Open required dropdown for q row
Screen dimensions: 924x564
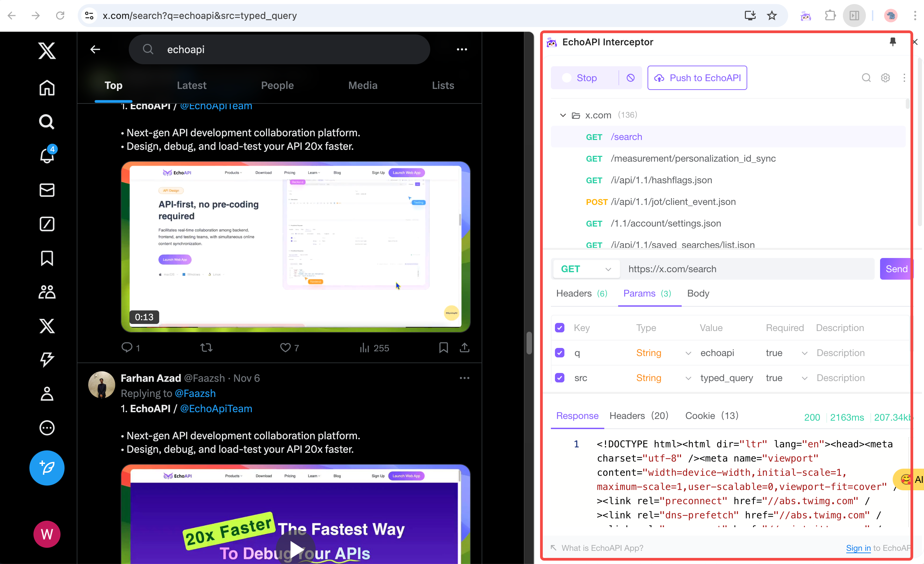click(786, 353)
